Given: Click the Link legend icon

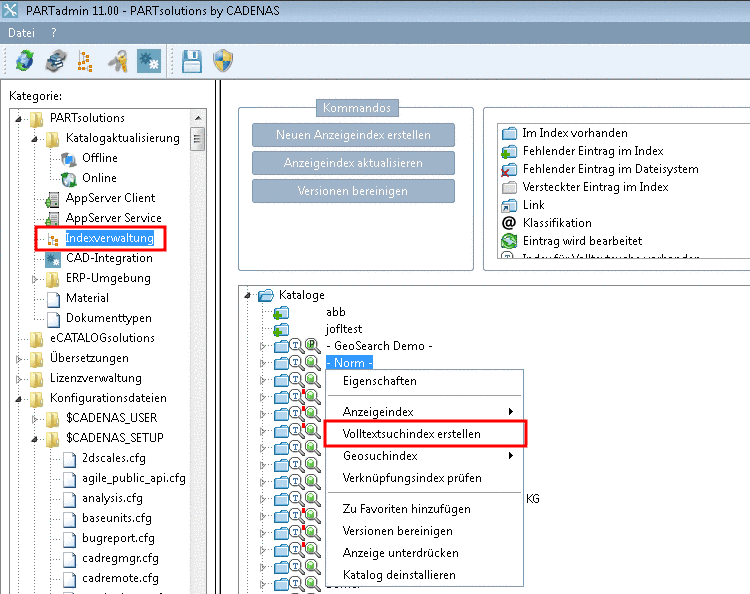Looking at the screenshot, I should [509, 205].
